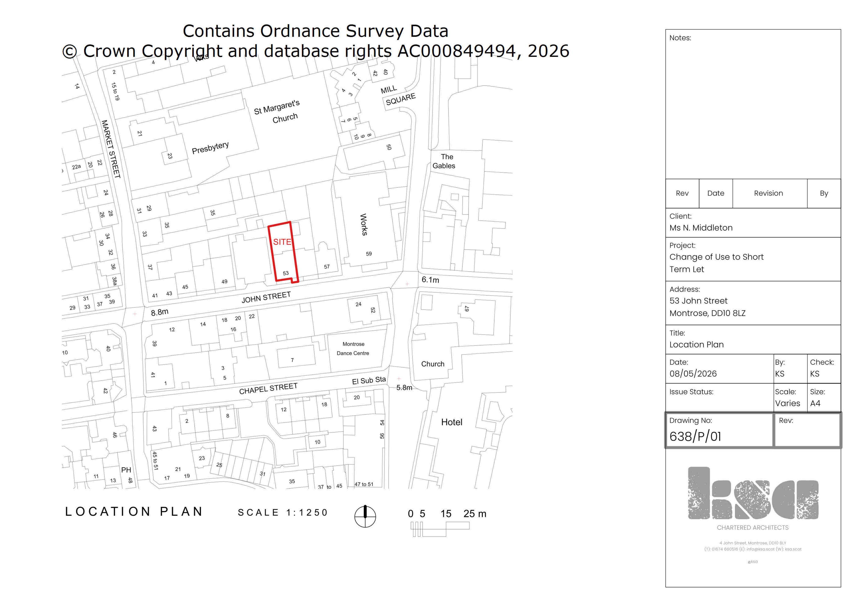Click house number 53 inside the site
This screenshot has height=613, width=868.
pyautogui.click(x=286, y=273)
